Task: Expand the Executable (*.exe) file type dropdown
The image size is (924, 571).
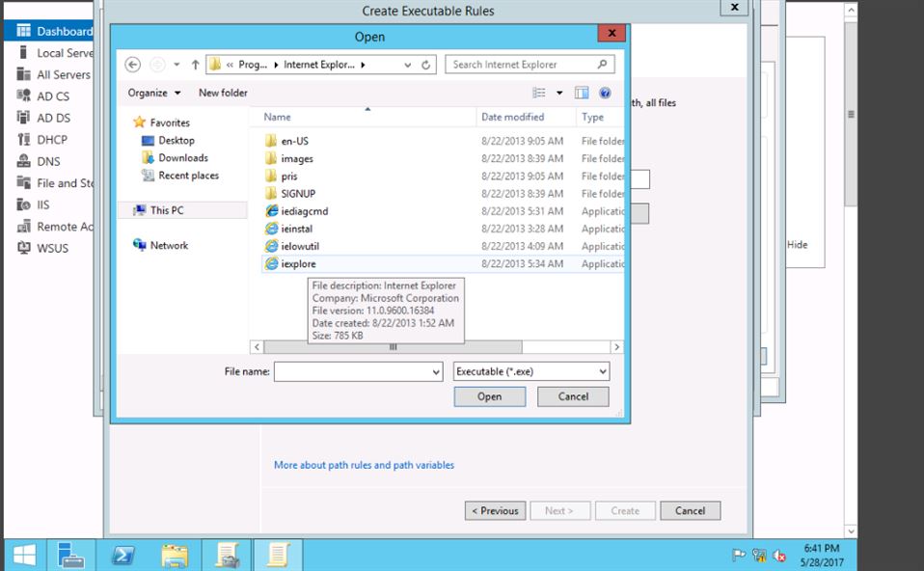Action: (x=603, y=371)
